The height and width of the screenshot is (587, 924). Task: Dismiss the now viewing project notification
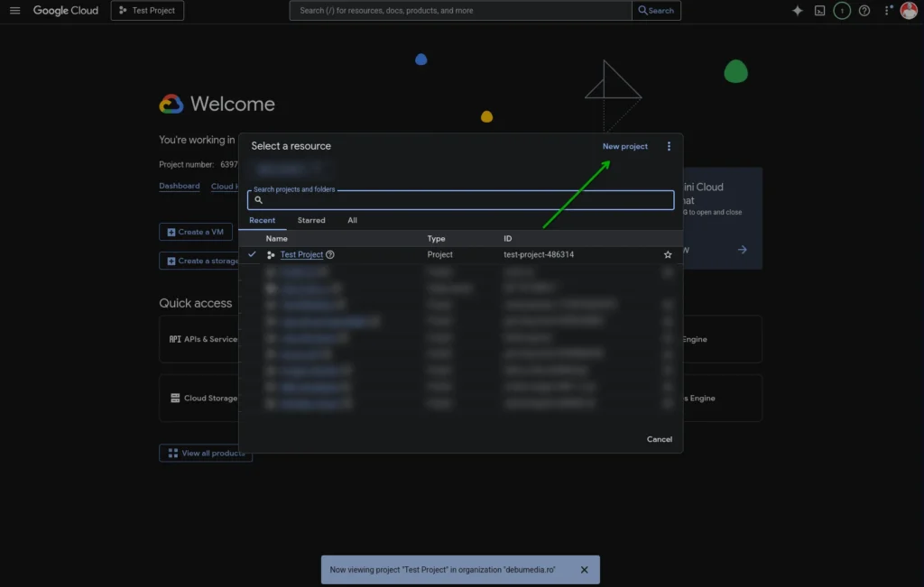(x=584, y=570)
